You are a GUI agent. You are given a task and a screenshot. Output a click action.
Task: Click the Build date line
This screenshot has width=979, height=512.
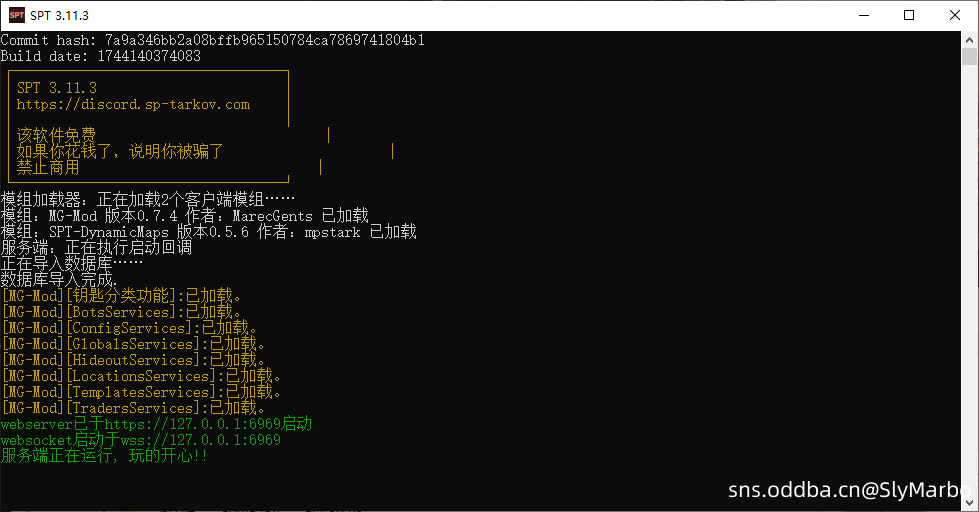(101, 56)
